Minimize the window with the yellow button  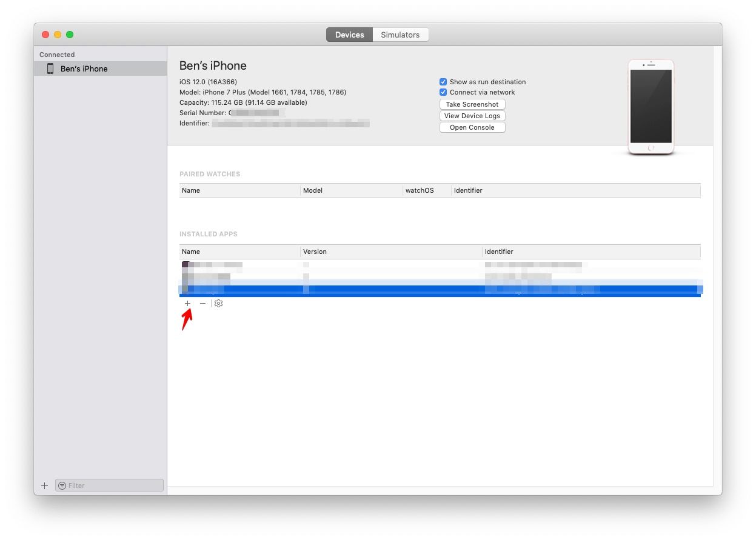coord(58,35)
